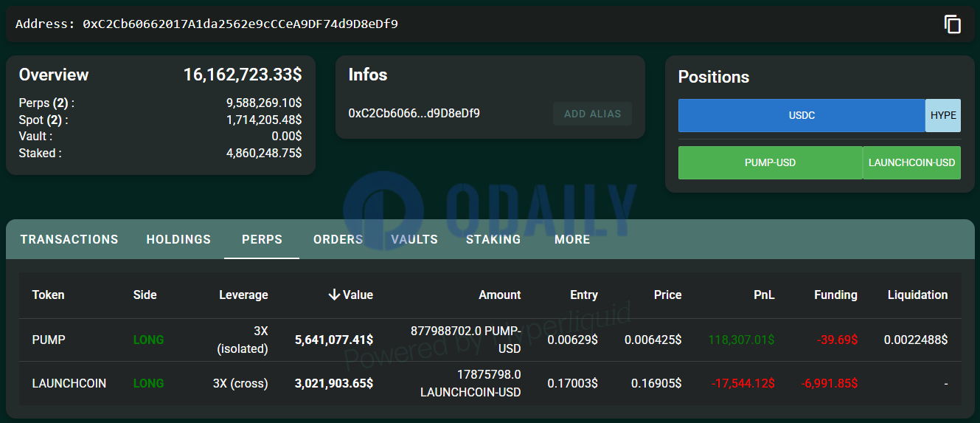
Task: Sort by the Entry column header
Action: (x=583, y=295)
